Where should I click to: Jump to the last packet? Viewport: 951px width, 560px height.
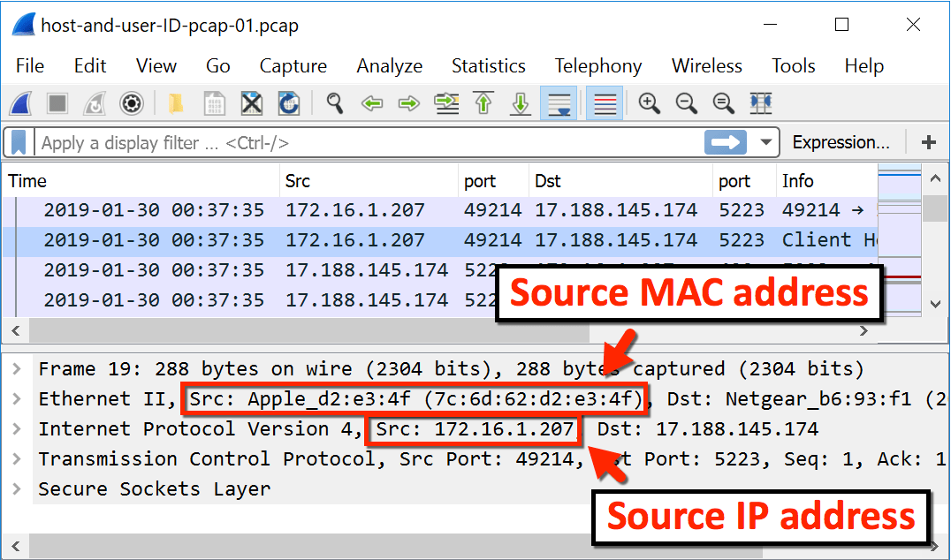coord(521,103)
